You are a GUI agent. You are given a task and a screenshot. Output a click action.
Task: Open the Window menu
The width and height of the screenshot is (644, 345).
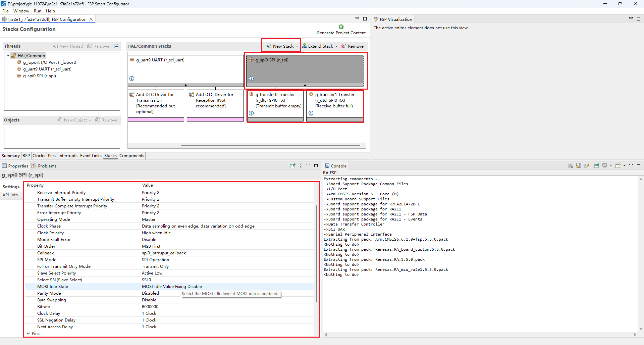click(x=21, y=11)
